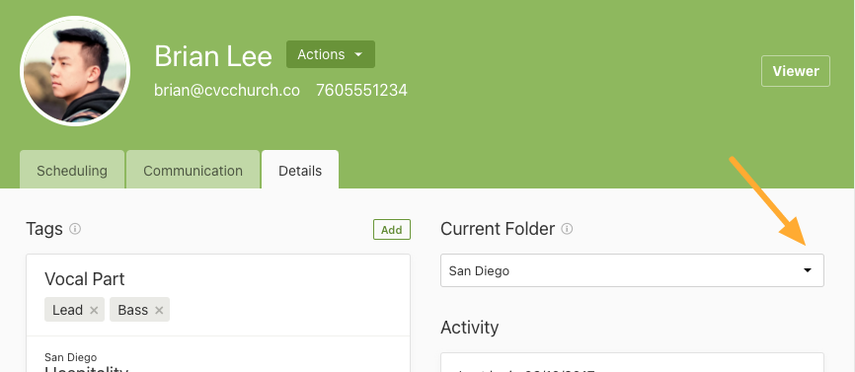The image size is (855, 372).
Task: Click the email brian@cvcchurch.co
Action: tap(227, 90)
